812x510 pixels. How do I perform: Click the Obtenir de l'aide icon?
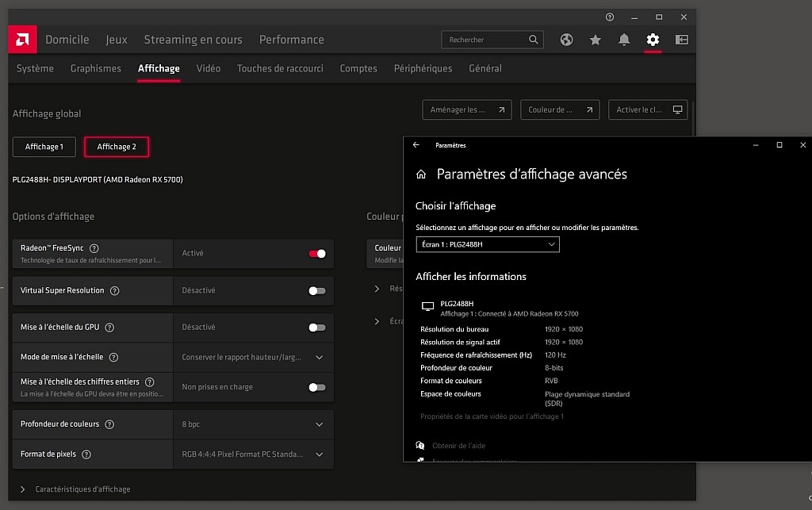coord(420,445)
